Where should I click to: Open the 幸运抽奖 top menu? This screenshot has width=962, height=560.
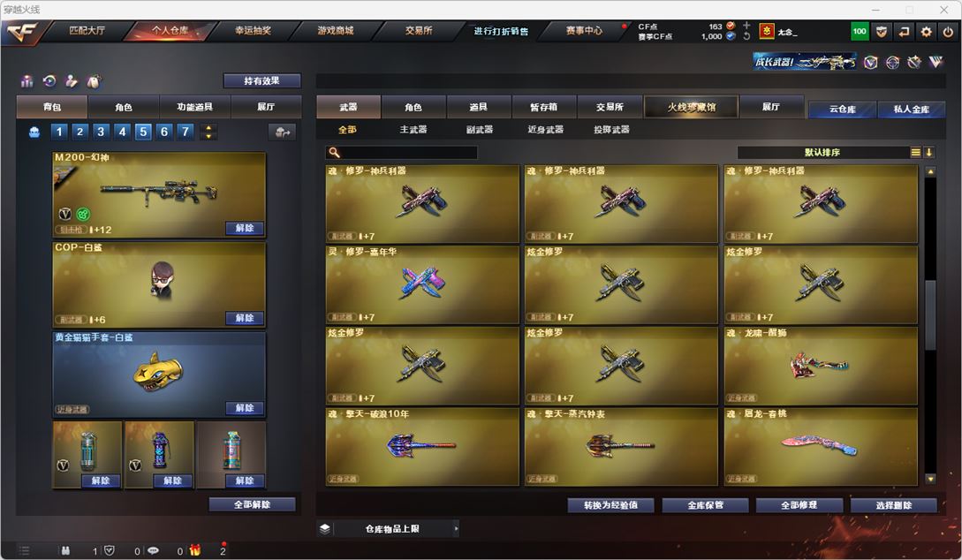pos(253,31)
